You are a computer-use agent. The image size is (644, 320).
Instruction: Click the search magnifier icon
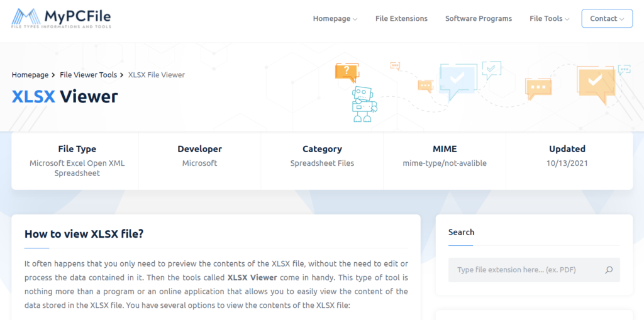(608, 270)
